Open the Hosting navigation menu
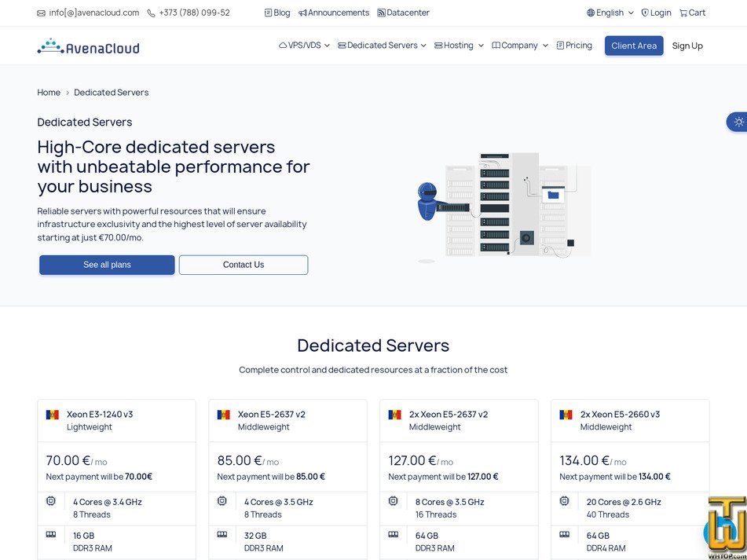747x560 pixels. 460,46
